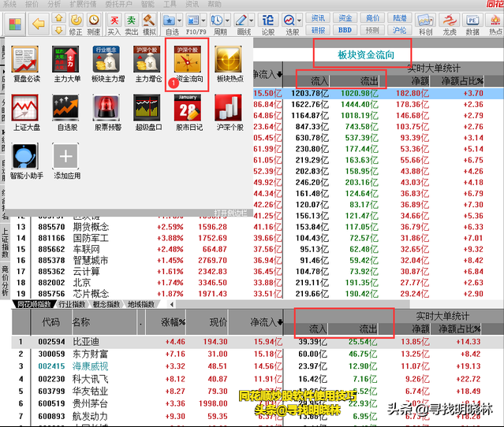Click 竞价 toolbar button
This screenshot has width=504, height=427.
pos(372,18)
